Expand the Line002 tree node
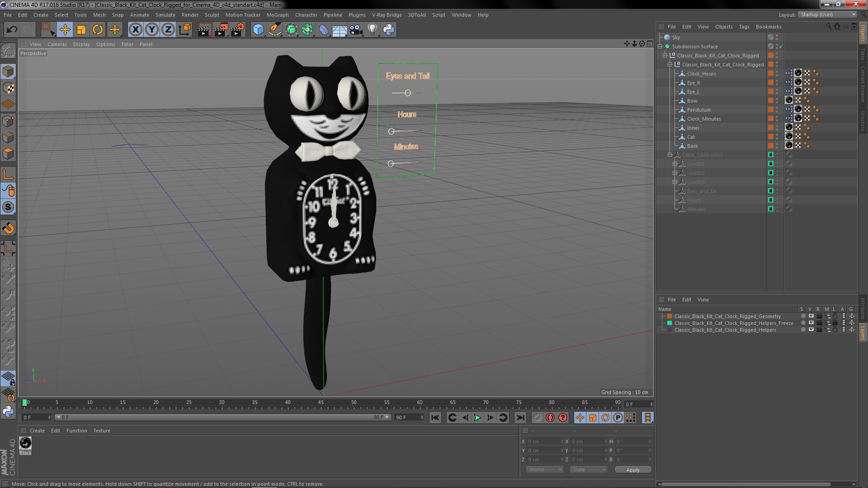 (x=675, y=173)
